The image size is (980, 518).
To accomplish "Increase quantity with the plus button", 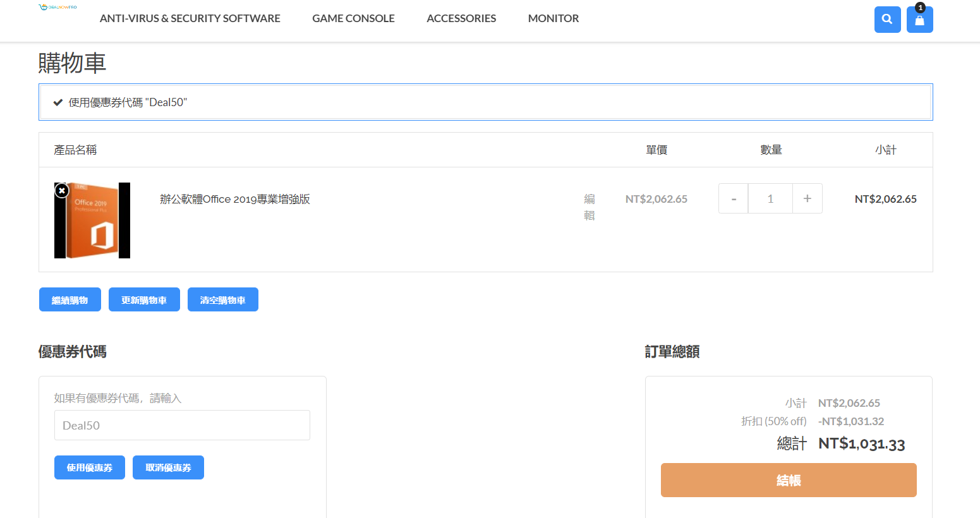I will (808, 198).
